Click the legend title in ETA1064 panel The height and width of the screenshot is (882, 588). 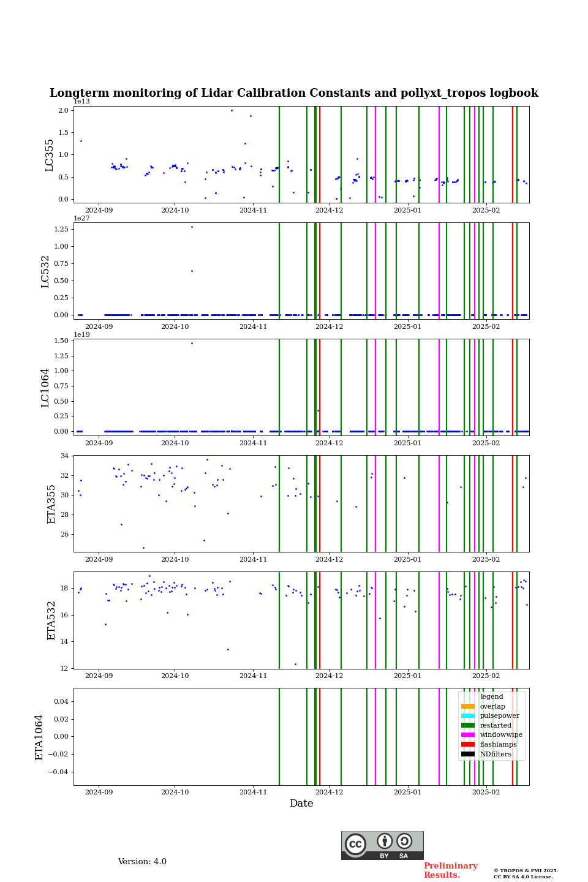pyautogui.click(x=492, y=696)
